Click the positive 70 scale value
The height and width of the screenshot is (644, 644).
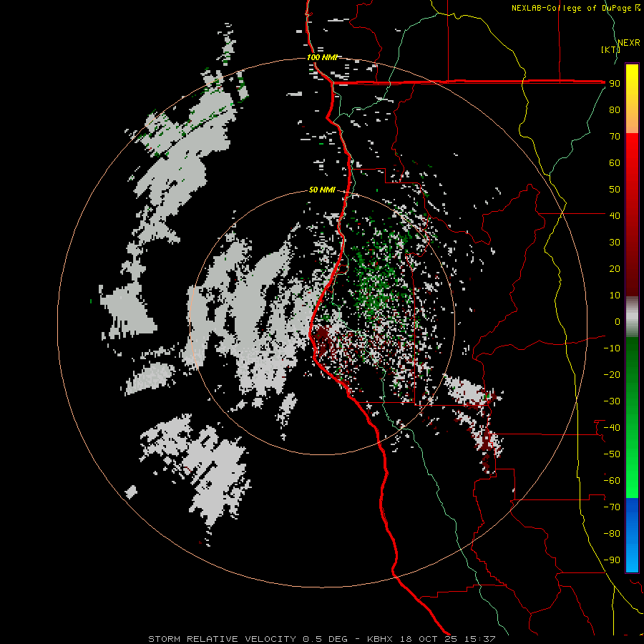(x=615, y=137)
